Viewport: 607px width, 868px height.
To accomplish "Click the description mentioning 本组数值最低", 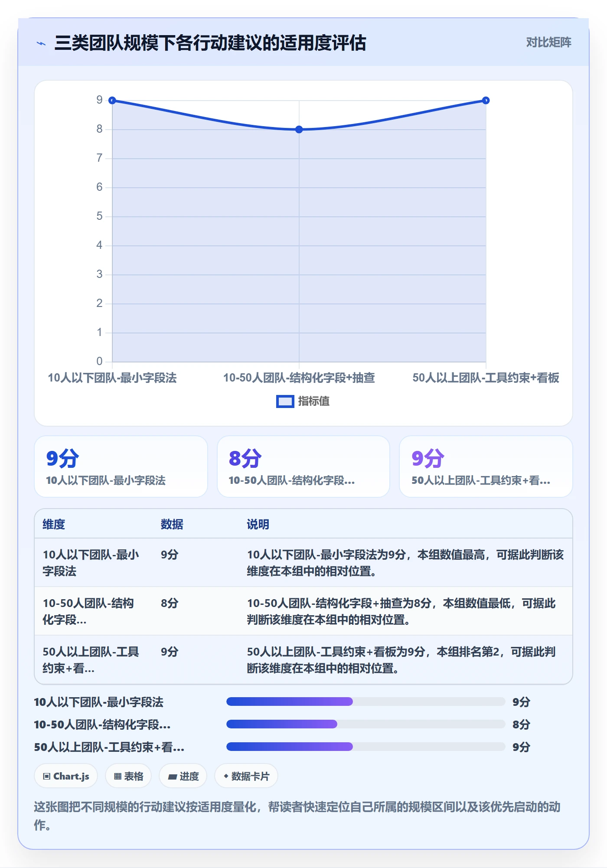I will (x=401, y=611).
